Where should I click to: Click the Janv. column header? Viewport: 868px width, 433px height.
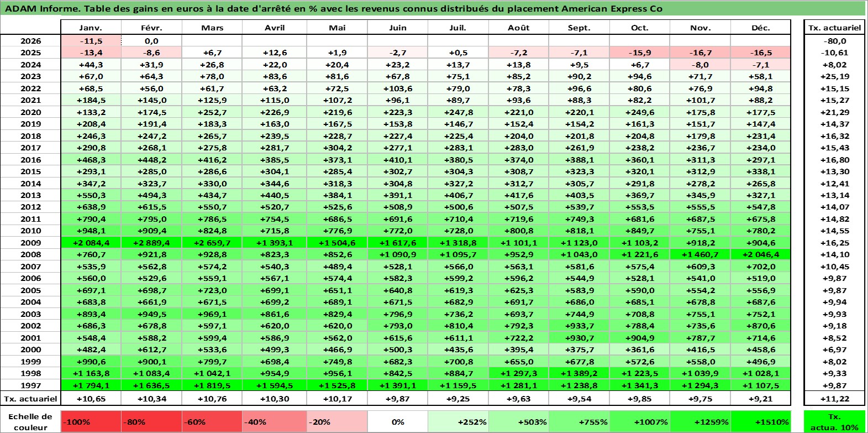(x=91, y=28)
